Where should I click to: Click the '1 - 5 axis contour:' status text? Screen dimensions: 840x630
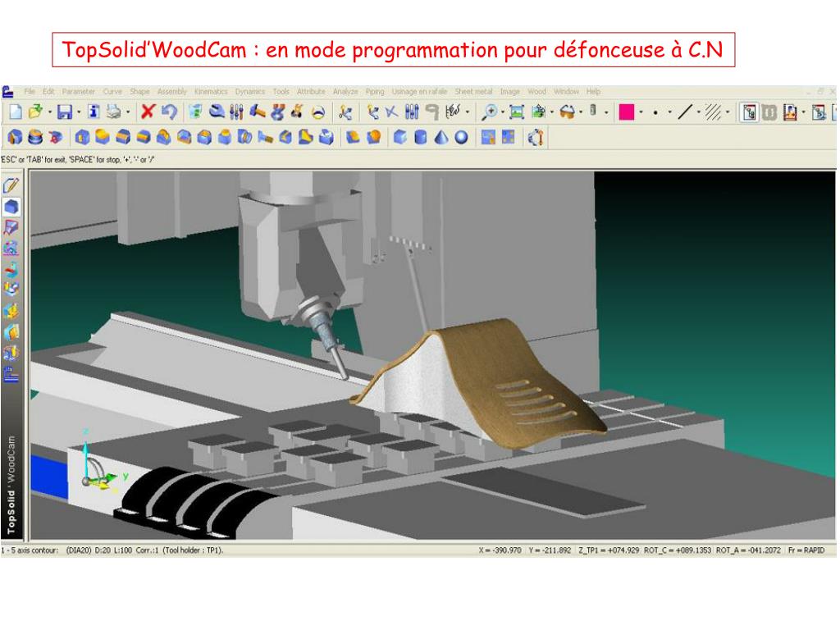30,550
